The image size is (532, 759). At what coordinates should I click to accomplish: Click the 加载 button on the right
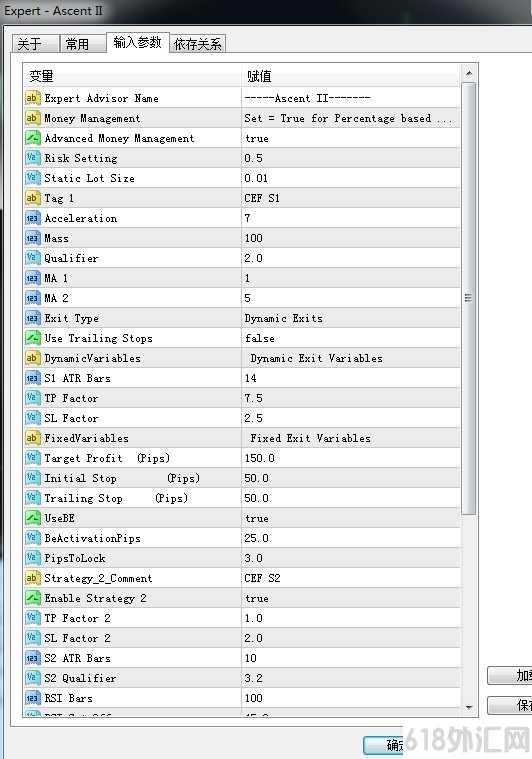pyautogui.click(x=510, y=675)
